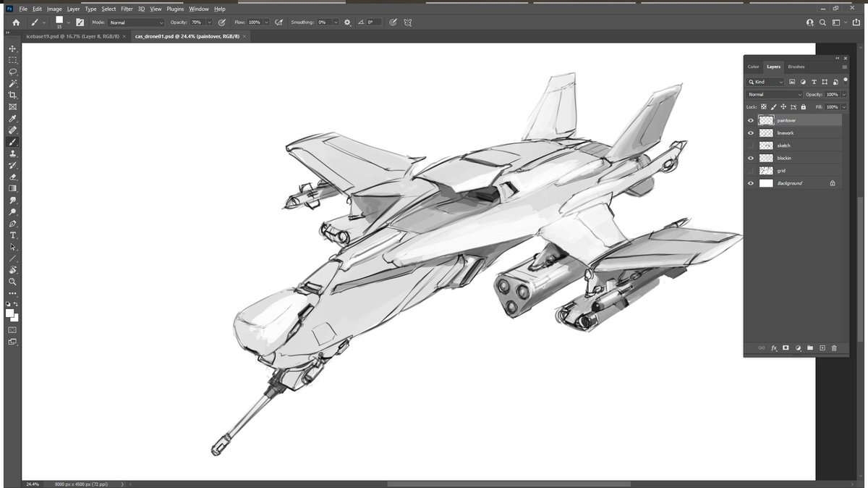This screenshot has height=488, width=868.
Task: Open the Image menu
Action: pyautogui.click(x=54, y=9)
